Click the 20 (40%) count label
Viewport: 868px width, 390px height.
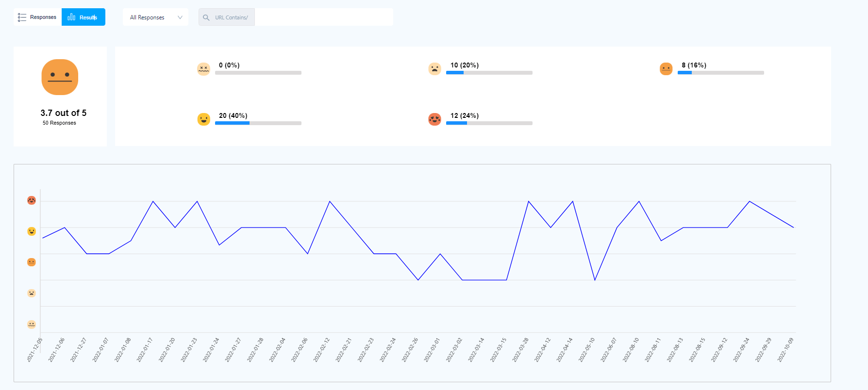pyautogui.click(x=233, y=115)
